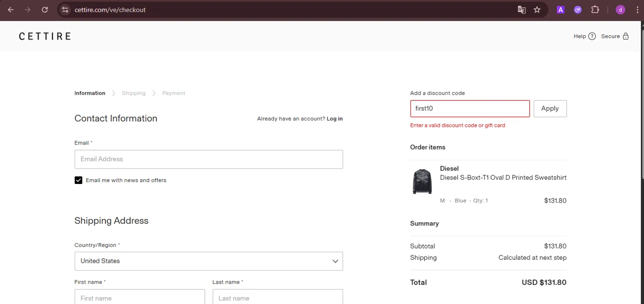Click the 'Shipping Address' heading
The image size is (644, 304).
[112, 221]
